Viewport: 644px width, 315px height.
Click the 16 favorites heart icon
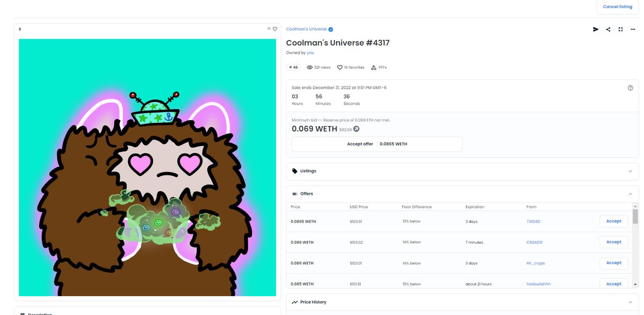click(x=340, y=68)
